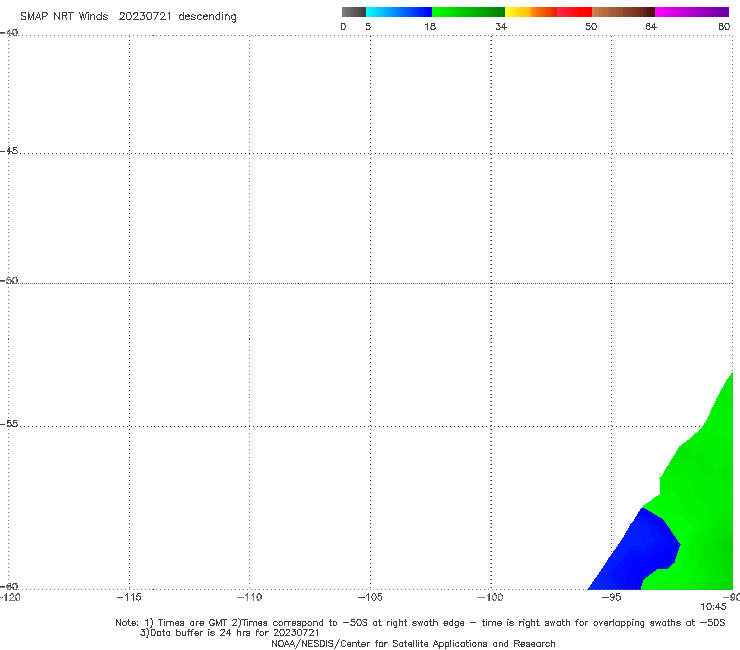Click the longitude label '-105'
Image resolution: width=740 pixels, height=650 pixels.
point(370,597)
